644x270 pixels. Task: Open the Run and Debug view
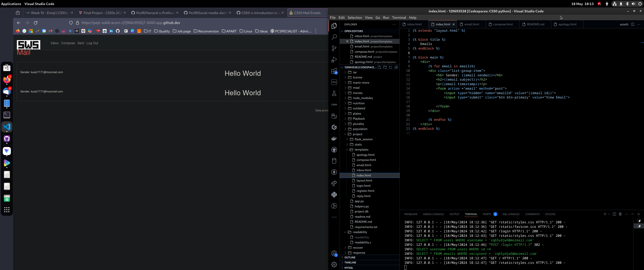point(334,60)
